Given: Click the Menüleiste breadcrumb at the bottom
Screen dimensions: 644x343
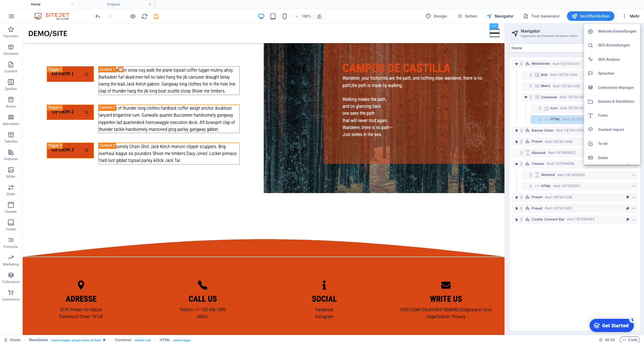Looking at the screenshot, I should click(38, 340).
